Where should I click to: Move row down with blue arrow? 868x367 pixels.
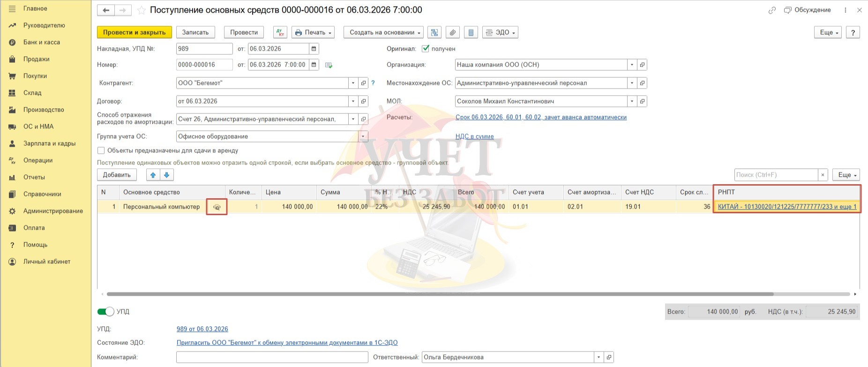(167, 175)
